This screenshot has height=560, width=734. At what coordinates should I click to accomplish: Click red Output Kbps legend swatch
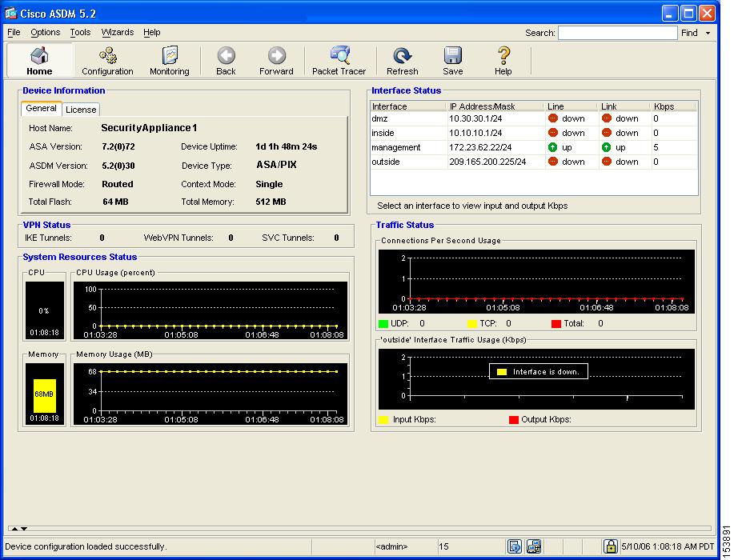click(514, 420)
